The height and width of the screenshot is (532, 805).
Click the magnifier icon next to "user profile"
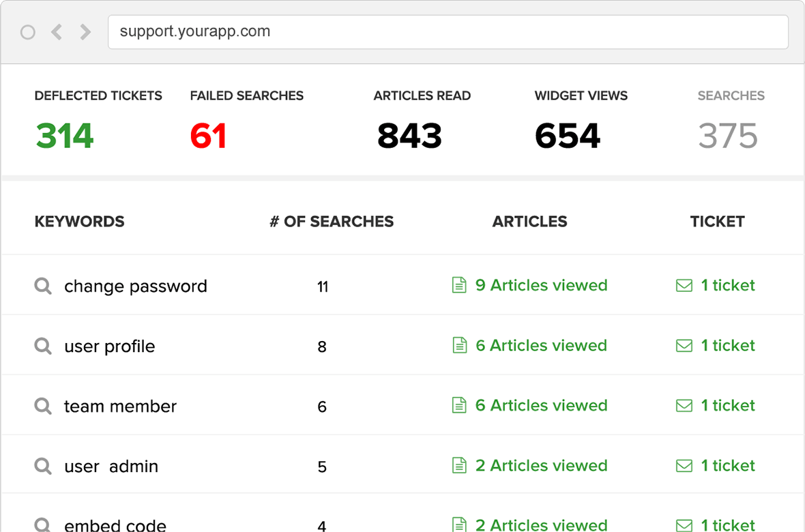[x=42, y=346]
